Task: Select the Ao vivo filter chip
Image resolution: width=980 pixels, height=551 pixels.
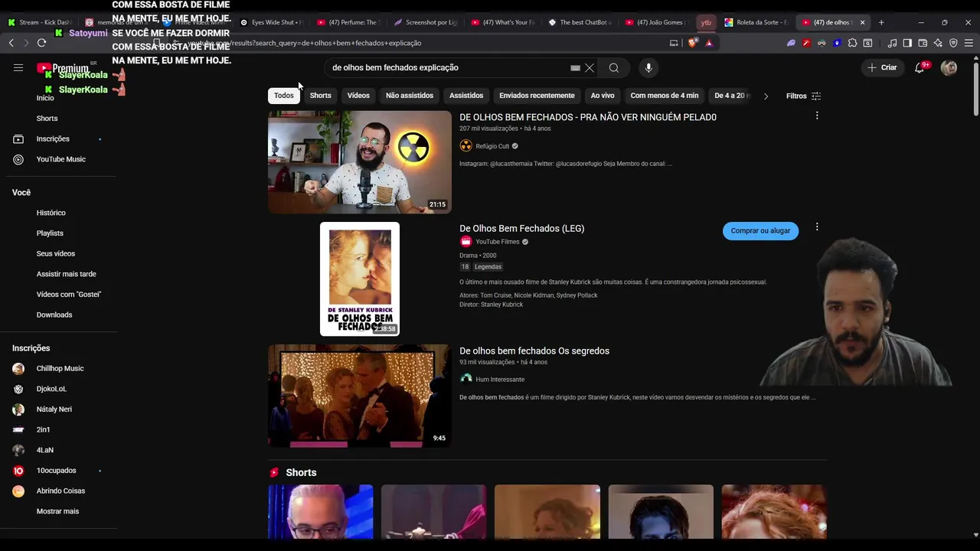Action: [x=603, y=96]
